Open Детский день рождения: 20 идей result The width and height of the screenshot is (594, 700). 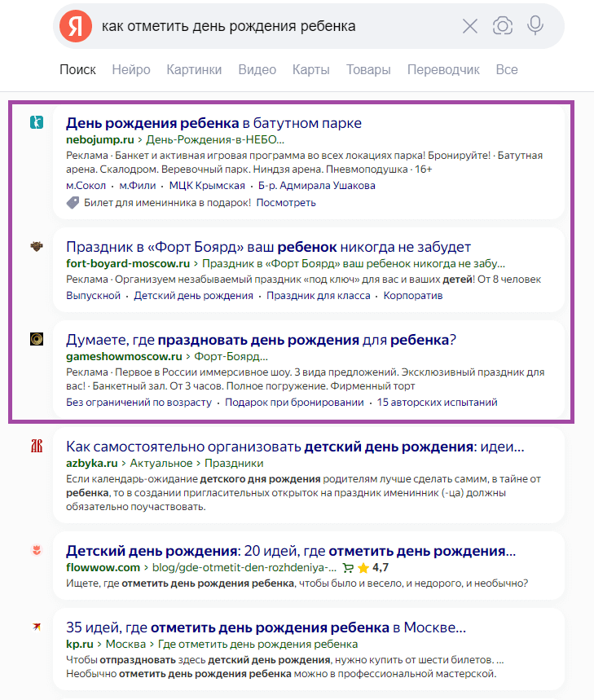click(291, 551)
